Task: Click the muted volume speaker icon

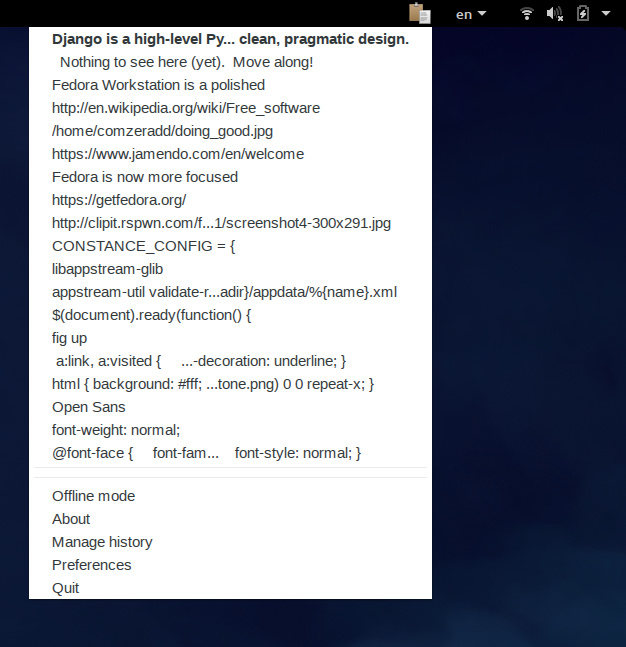Action: [555, 14]
